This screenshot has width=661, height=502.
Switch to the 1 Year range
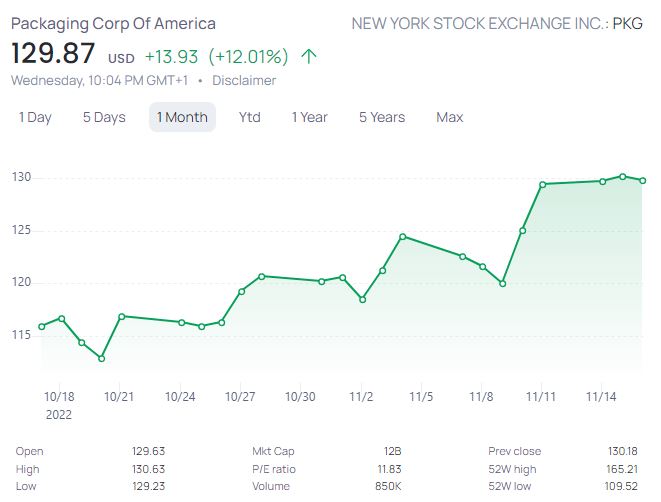coord(309,117)
